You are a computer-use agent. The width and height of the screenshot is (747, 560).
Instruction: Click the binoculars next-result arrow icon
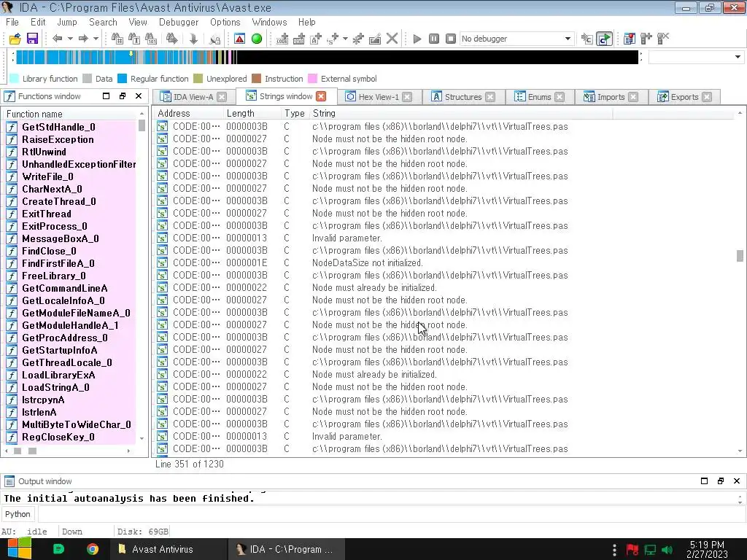coord(171,39)
